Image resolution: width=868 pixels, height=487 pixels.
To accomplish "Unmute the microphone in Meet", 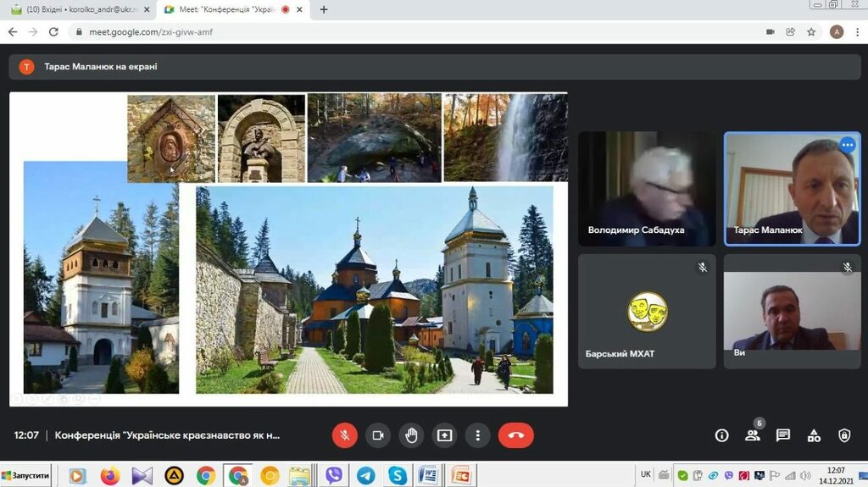I will [345, 435].
